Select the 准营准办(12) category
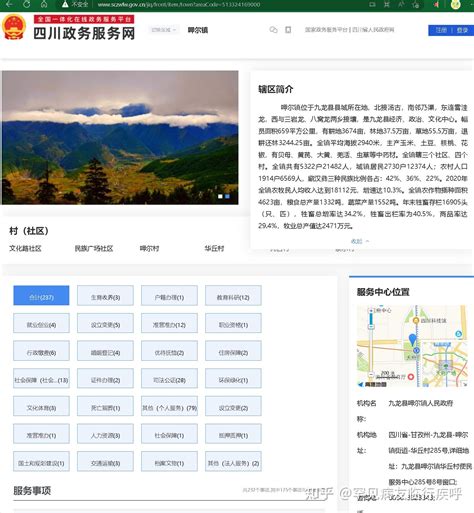 pos(169,323)
